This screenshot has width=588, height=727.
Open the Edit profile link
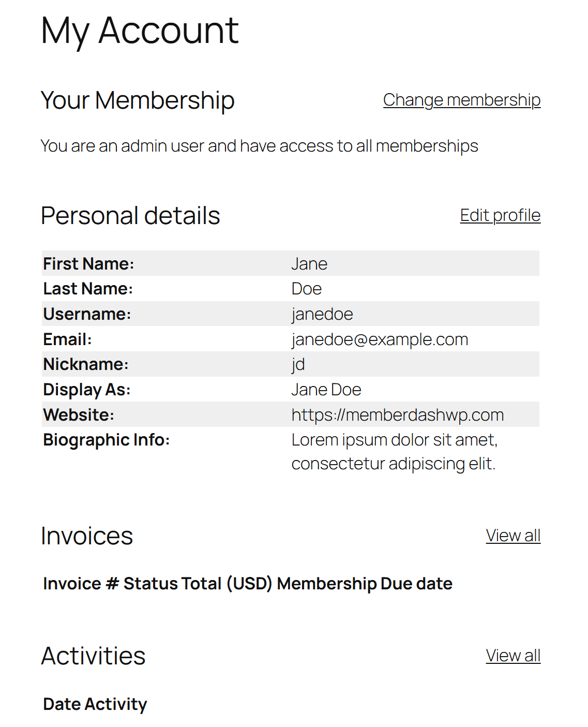(500, 215)
